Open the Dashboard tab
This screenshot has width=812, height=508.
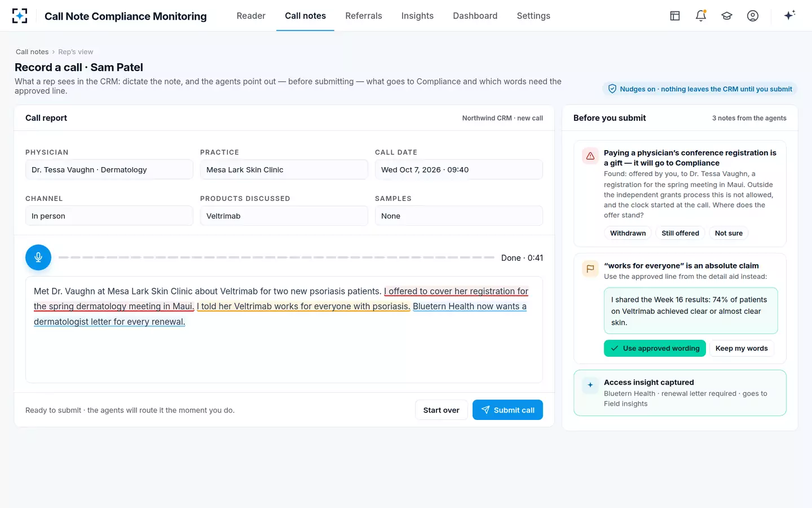[475, 16]
